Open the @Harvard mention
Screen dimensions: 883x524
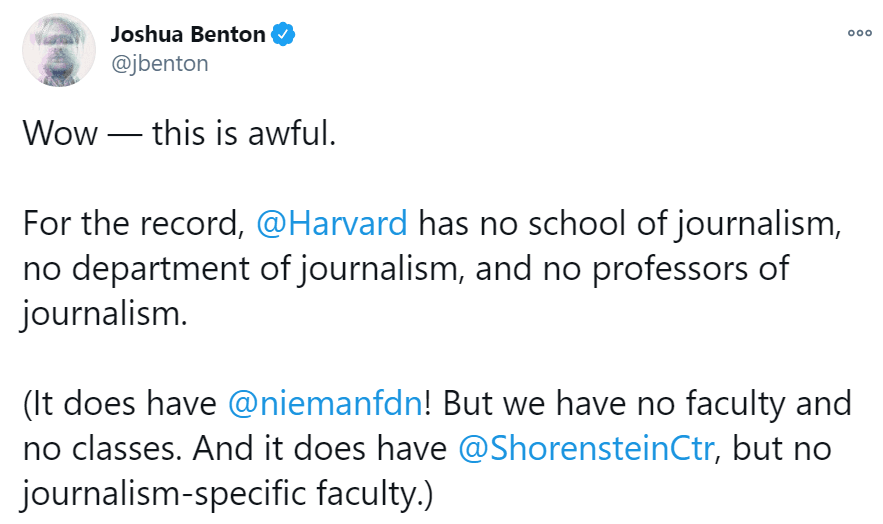coord(332,223)
